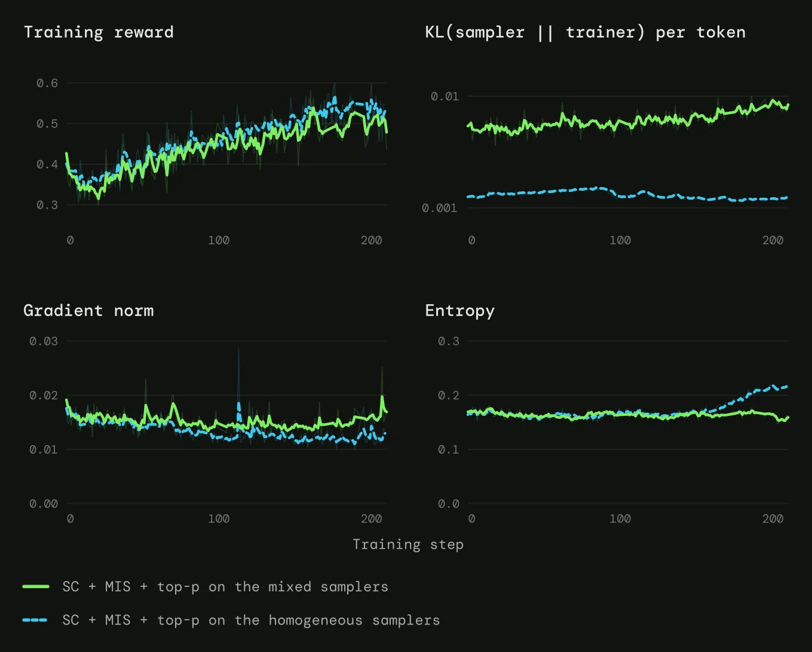This screenshot has width=812, height=652.
Task: Click the "0.02" tick on Gradient norm chart
Action: click(44, 395)
